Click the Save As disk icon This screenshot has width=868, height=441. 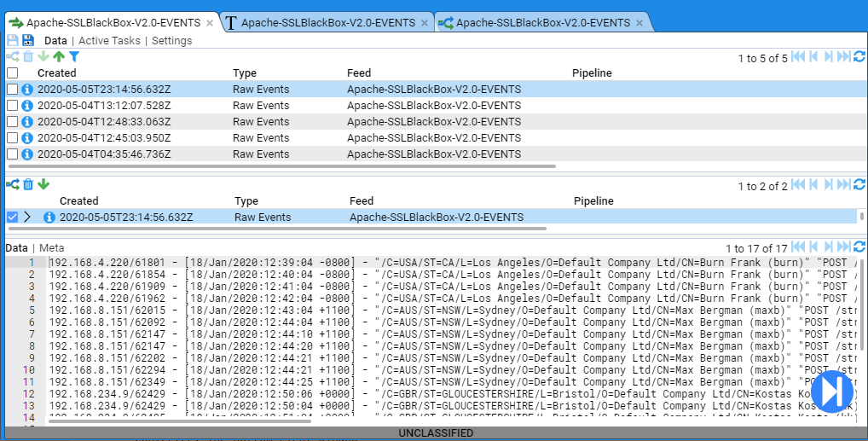(28, 41)
